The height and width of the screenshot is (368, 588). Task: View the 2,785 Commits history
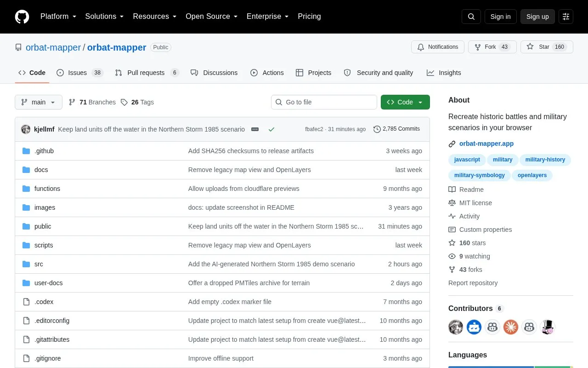coord(396,129)
